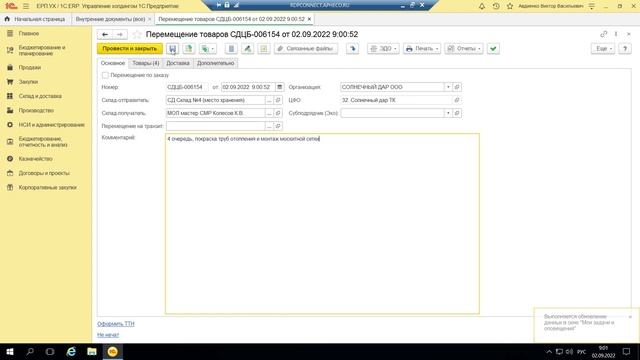Open the Отчеты dropdown menu
640x360 pixels.
click(464, 49)
